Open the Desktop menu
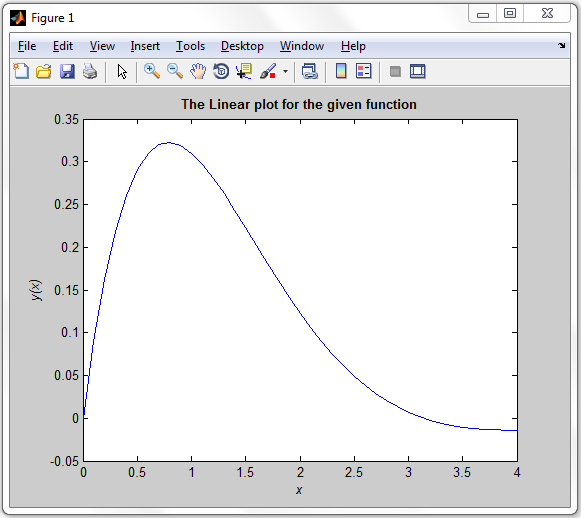Screen dimensions: 581x518 point(242,46)
